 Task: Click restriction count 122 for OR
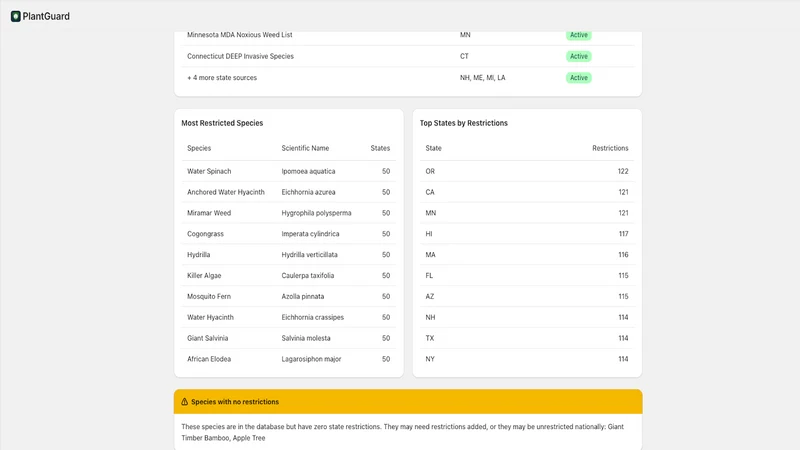623,171
